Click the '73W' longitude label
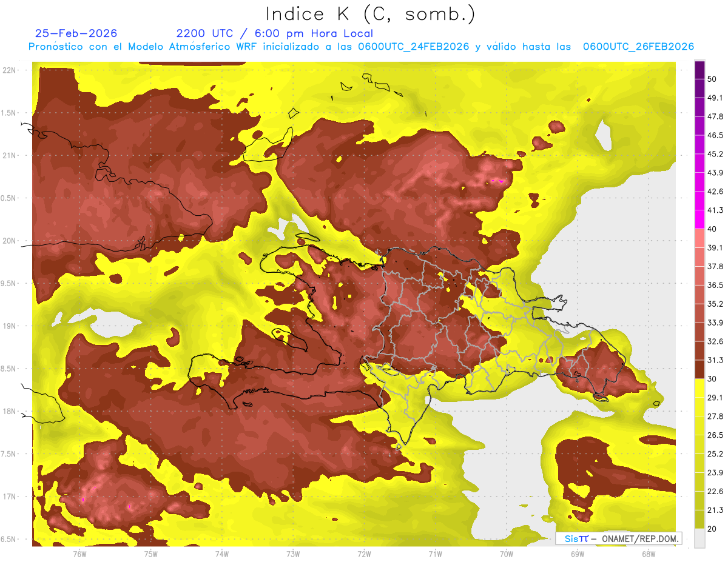The height and width of the screenshot is (562, 728). pos(293,554)
